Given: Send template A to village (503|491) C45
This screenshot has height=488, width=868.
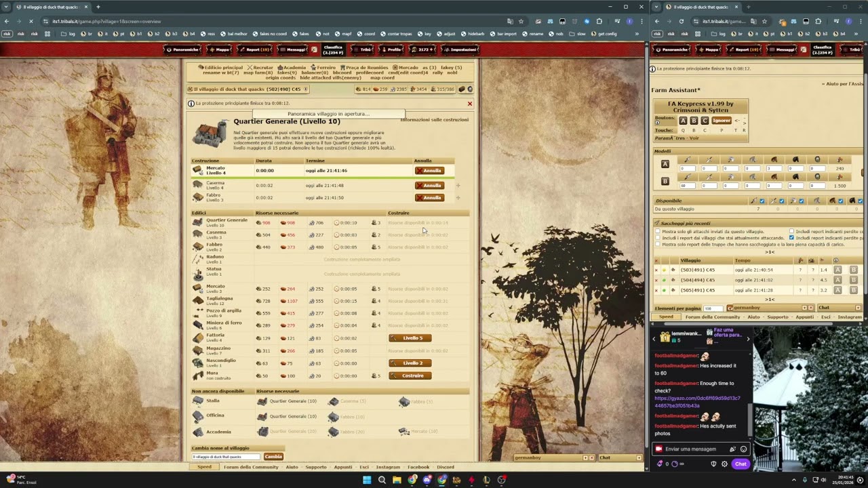Looking at the screenshot, I should pyautogui.click(x=837, y=270).
